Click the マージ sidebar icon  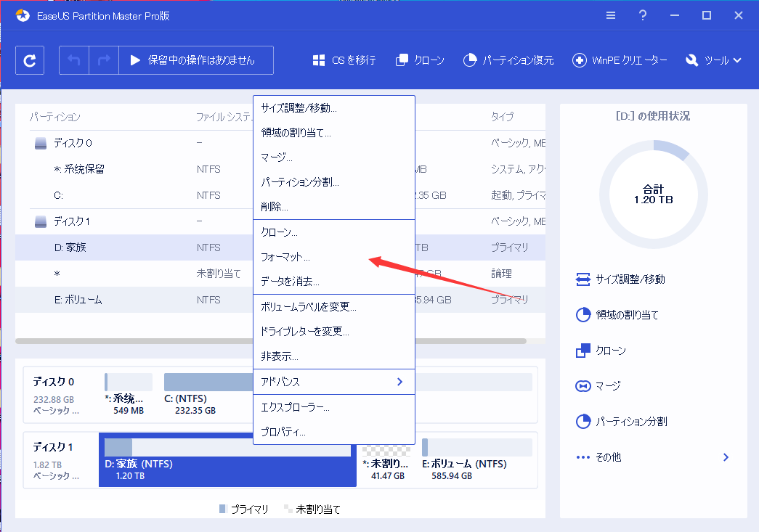pyautogui.click(x=583, y=386)
